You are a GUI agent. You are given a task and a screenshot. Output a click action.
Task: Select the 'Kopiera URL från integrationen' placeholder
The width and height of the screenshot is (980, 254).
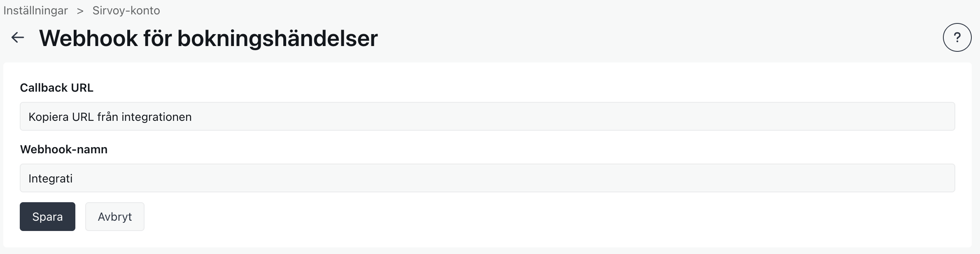pyautogui.click(x=110, y=117)
